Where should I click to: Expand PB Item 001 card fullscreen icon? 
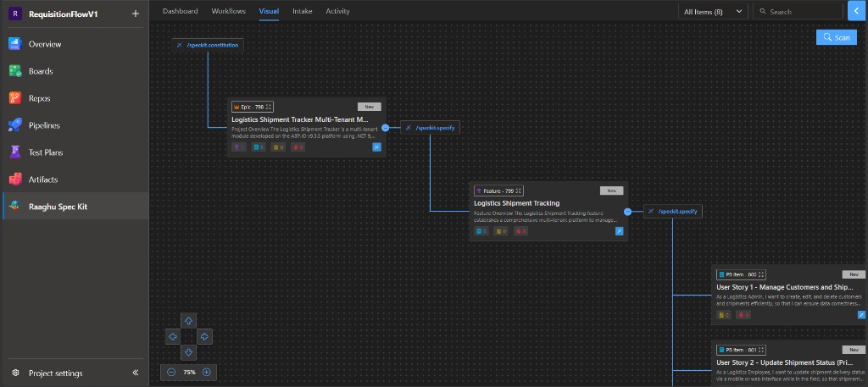pos(762,350)
